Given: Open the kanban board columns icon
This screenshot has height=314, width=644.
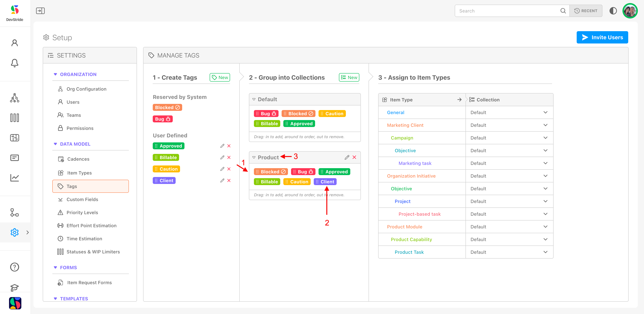Looking at the screenshot, I should 14,118.
